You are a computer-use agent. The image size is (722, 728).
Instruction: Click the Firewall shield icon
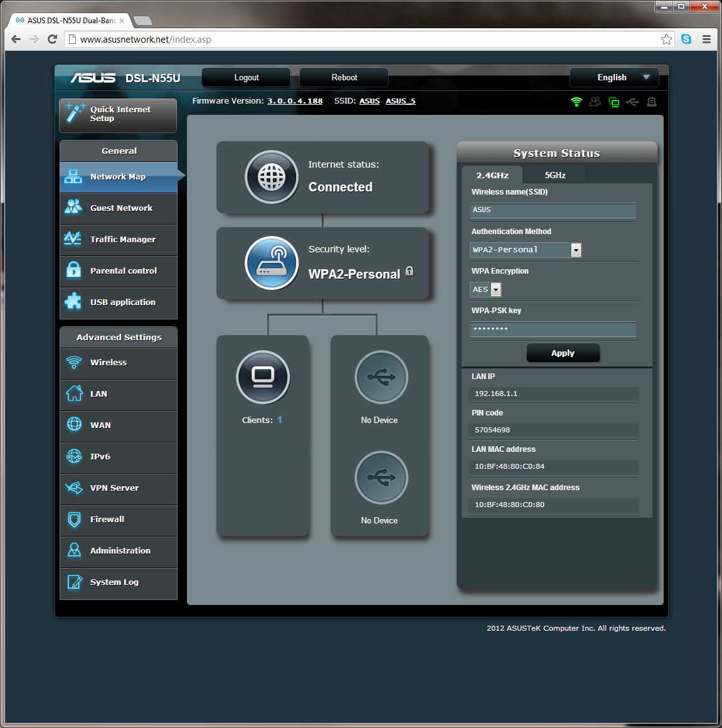(73, 519)
